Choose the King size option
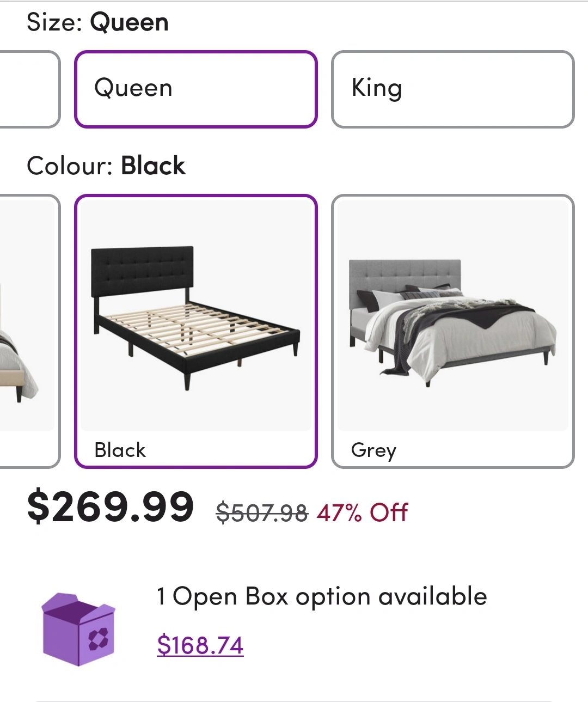588x702 pixels. (x=452, y=89)
